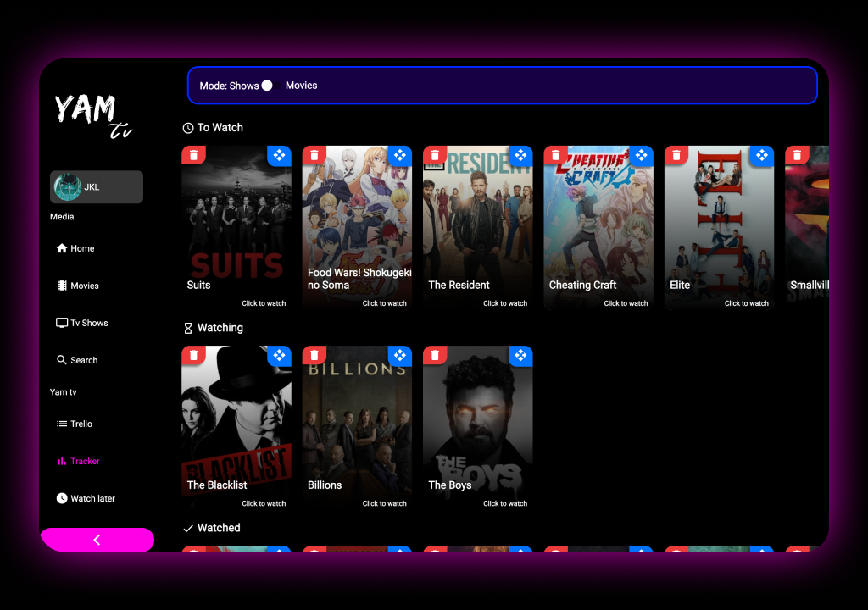Click the blue move handle on Billions
868x610 pixels.
click(x=400, y=355)
